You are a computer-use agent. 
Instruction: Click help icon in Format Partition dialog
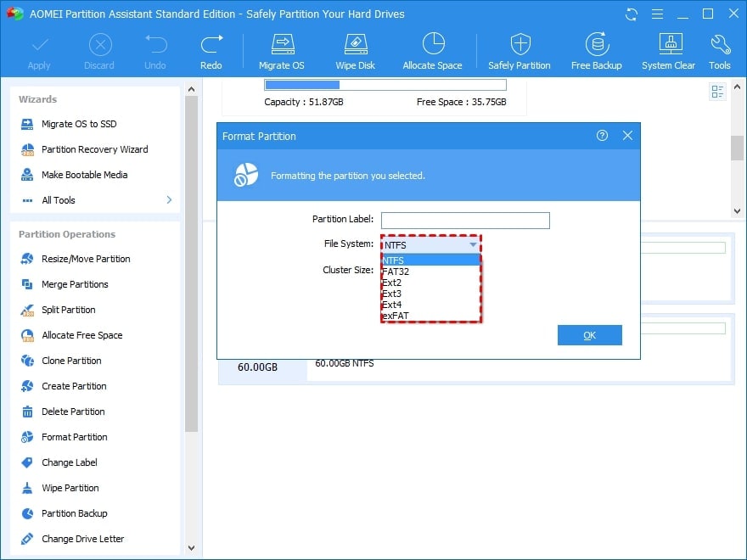602,136
